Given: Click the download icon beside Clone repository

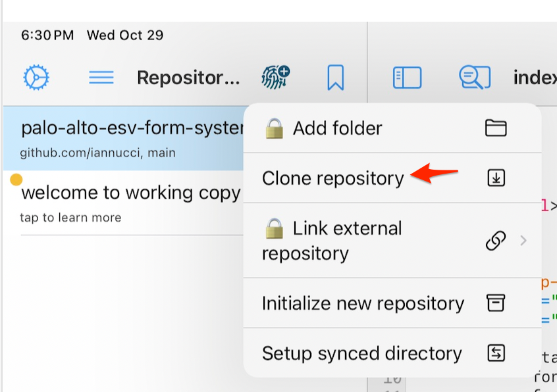Looking at the screenshot, I should pyautogui.click(x=495, y=178).
